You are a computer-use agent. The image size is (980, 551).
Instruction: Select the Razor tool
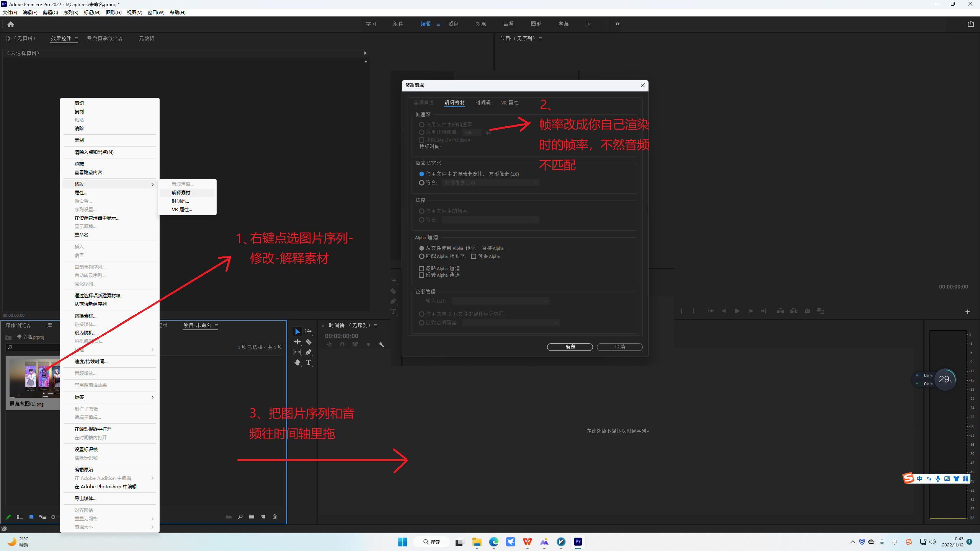coord(309,342)
